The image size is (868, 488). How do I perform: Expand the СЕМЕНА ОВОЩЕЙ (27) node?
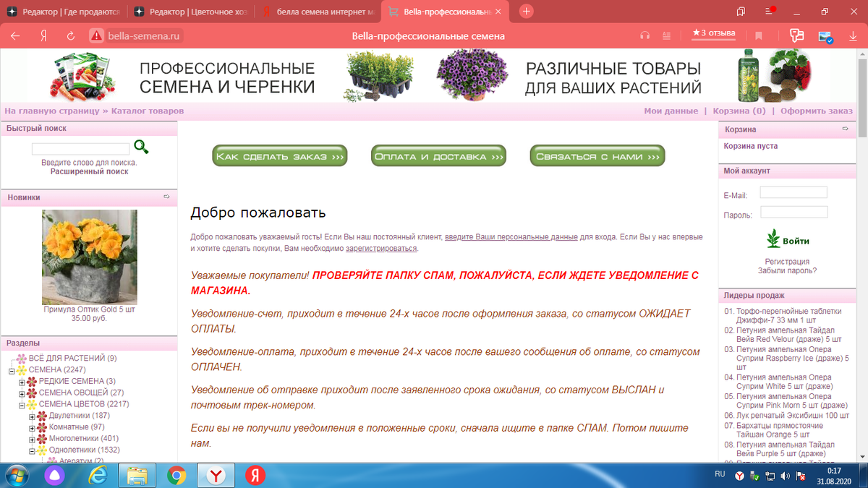pyautogui.click(x=22, y=394)
